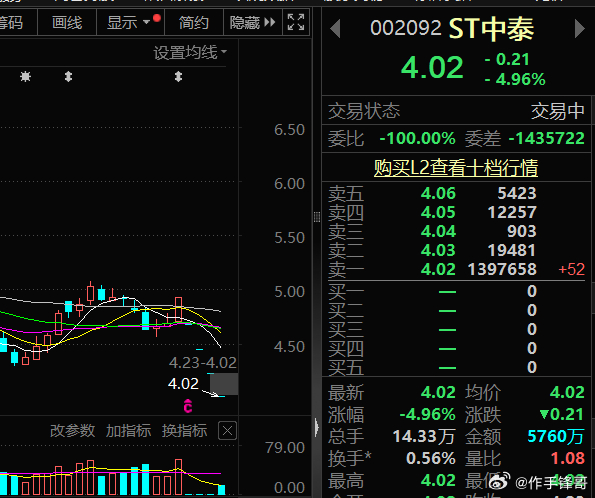Viewport: 595px width, 498px height.
Task: Open the 设置均线 dropdown
Action: pyautogui.click(x=190, y=53)
